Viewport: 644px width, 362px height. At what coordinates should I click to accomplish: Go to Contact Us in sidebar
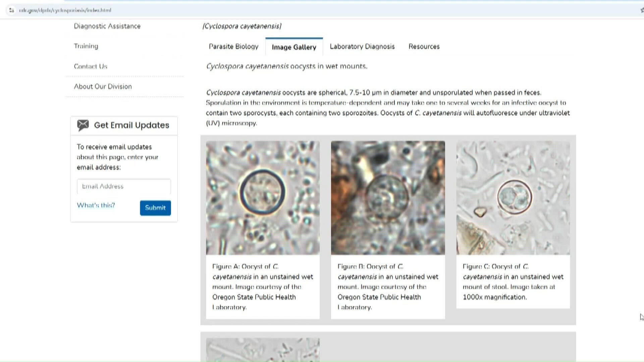pyautogui.click(x=91, y=66)
